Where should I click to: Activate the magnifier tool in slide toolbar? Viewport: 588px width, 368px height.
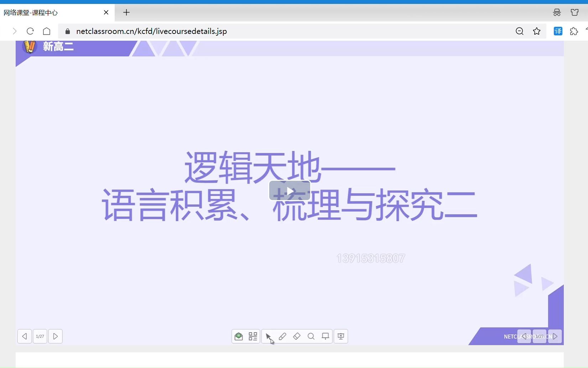(x=311, y=336)
